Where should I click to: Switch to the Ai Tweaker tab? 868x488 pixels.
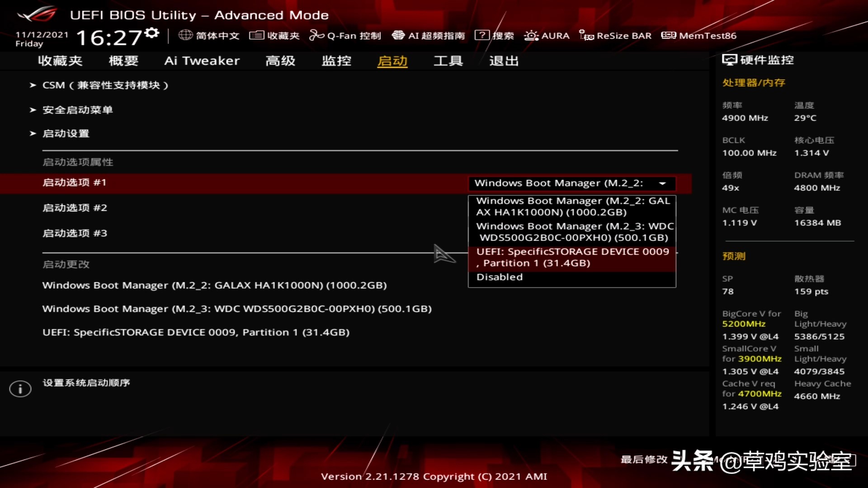[x=202, y=61]
